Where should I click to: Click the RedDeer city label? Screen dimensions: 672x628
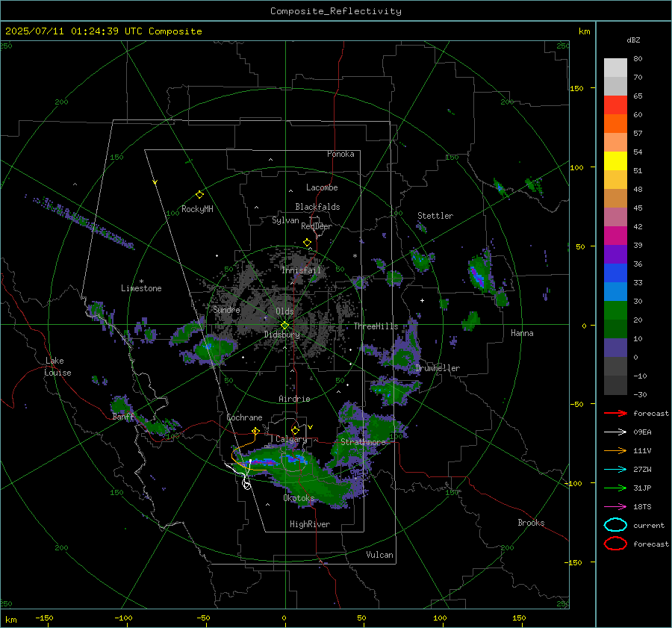[x=317, y=226]
